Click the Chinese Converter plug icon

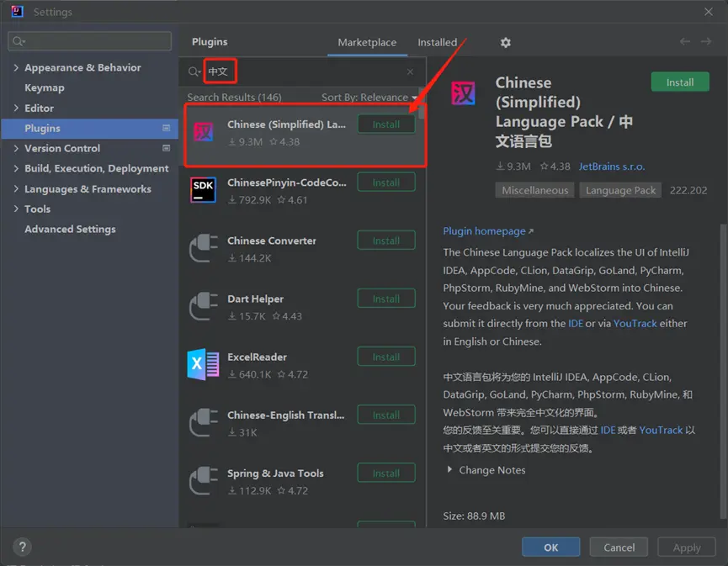pos(204,248)
